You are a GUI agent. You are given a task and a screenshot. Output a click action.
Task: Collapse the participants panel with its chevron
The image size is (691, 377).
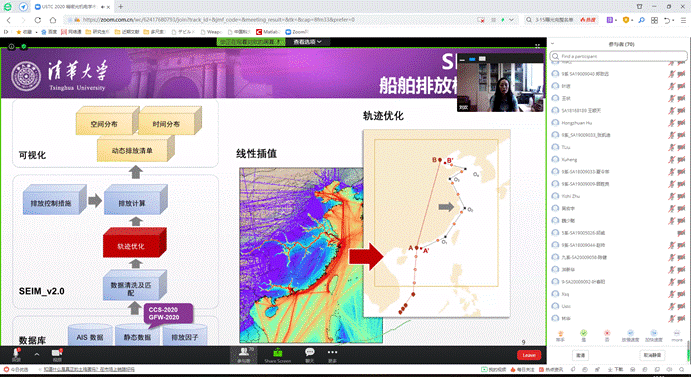tap(553, 44)
